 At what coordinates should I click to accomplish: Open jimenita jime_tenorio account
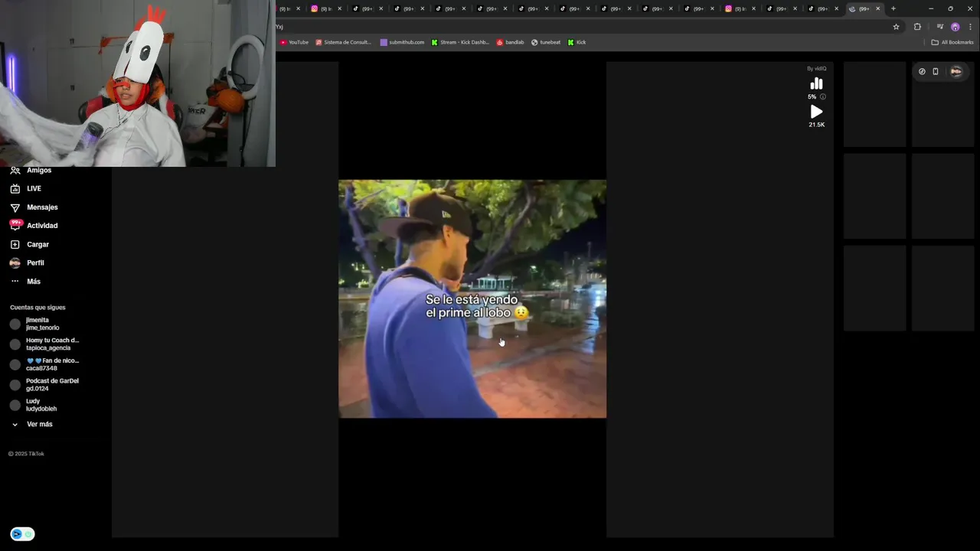coord(44,324)
